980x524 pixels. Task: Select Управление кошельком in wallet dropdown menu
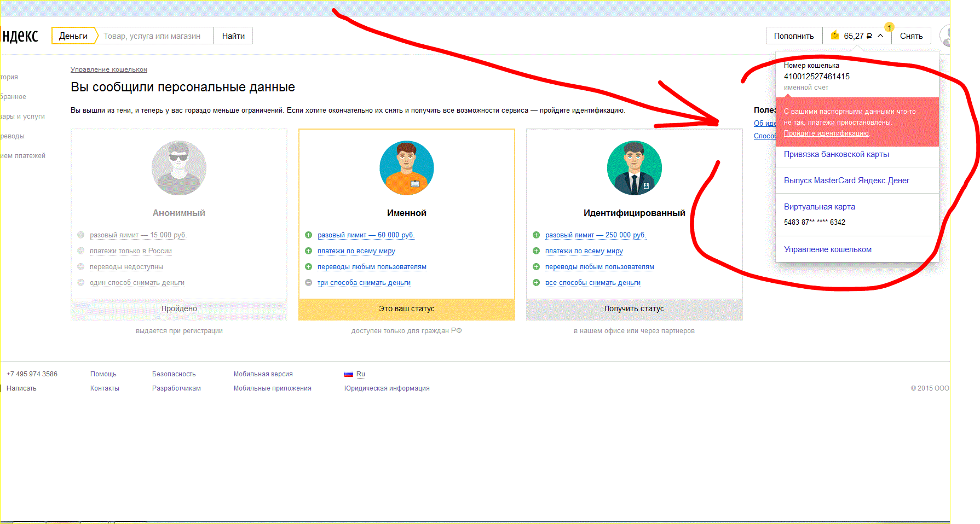click(x=828, y=249)
